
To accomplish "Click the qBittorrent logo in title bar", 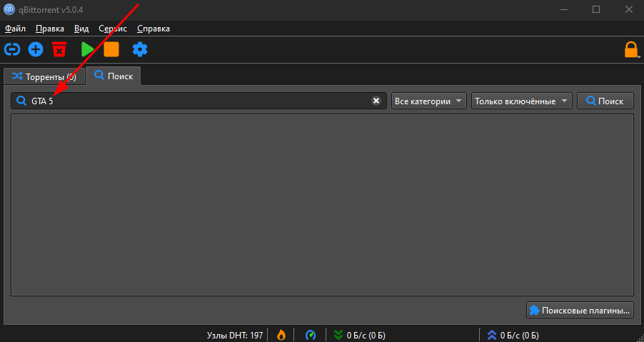I will 9,9.
